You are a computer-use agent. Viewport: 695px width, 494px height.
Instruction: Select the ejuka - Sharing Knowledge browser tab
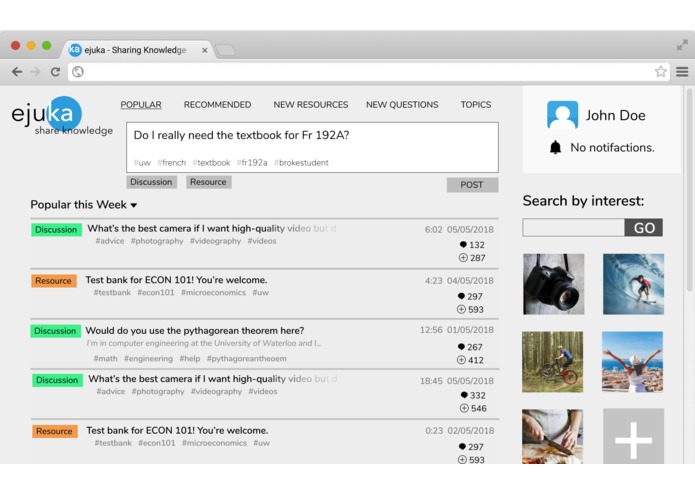138,50
